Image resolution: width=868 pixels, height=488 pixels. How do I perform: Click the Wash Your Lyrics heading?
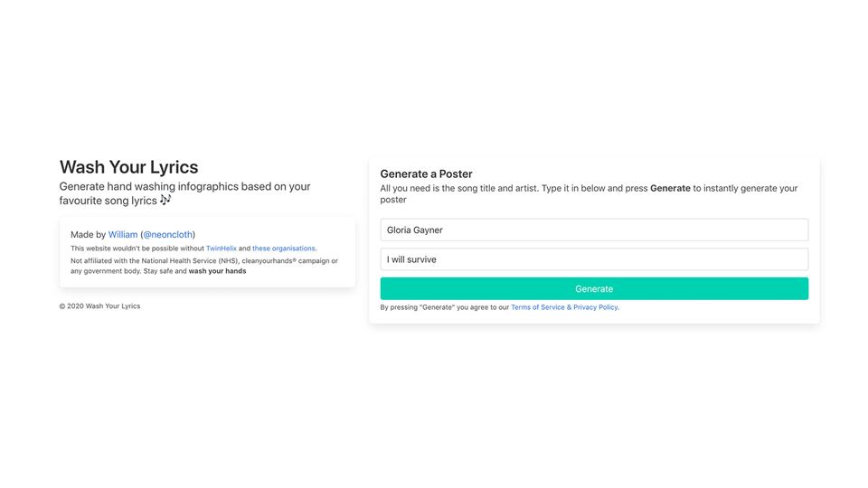[x=128, y=167]
